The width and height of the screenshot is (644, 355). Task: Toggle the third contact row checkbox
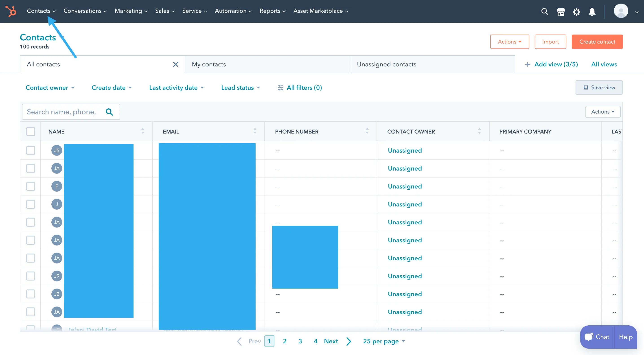[x=31, y=186]
